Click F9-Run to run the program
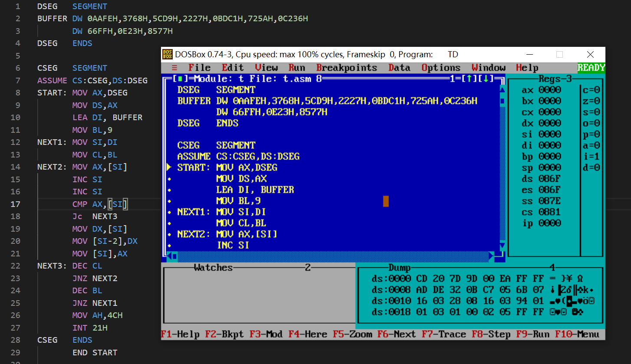Image resolution: width=631 pixels, height=364 pixels. click(x=533, y=334)
